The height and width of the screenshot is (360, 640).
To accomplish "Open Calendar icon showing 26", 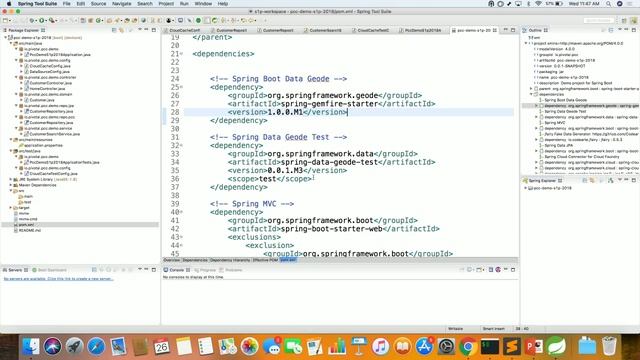I will pyautogui.click(x=162, y=347).
